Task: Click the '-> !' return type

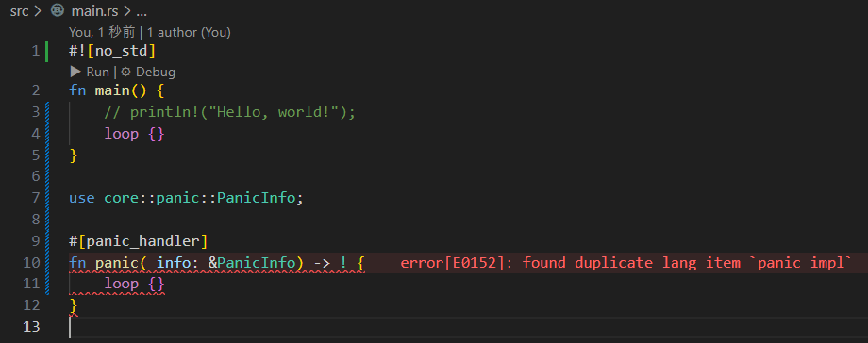Action: pyautogui.click(x=330, y=263)
